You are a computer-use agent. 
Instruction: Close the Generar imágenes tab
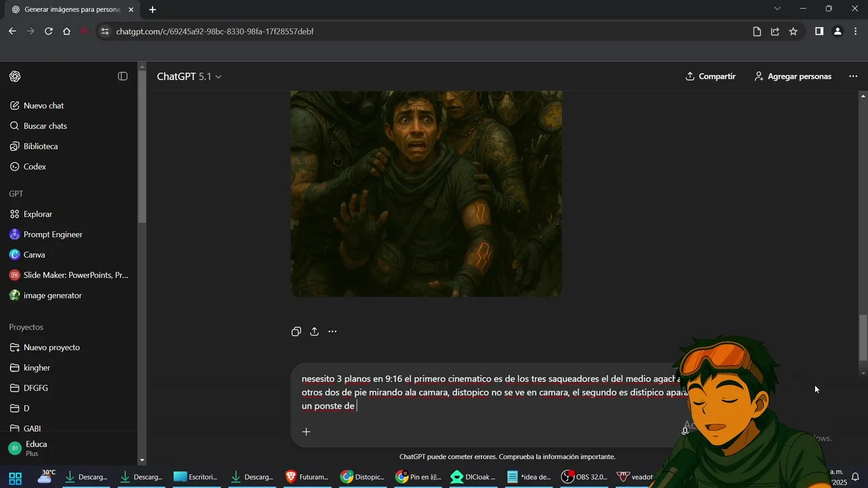click(x=131, y=9)
